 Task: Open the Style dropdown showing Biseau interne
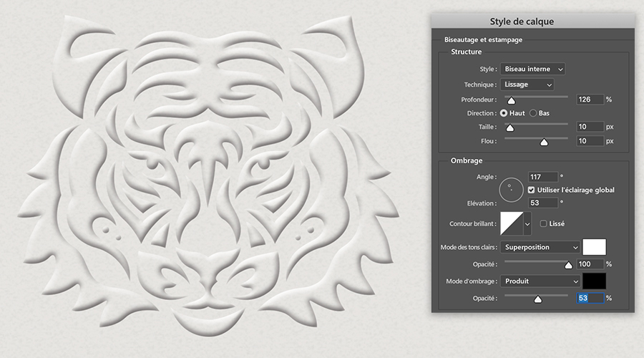coord(532,69)
